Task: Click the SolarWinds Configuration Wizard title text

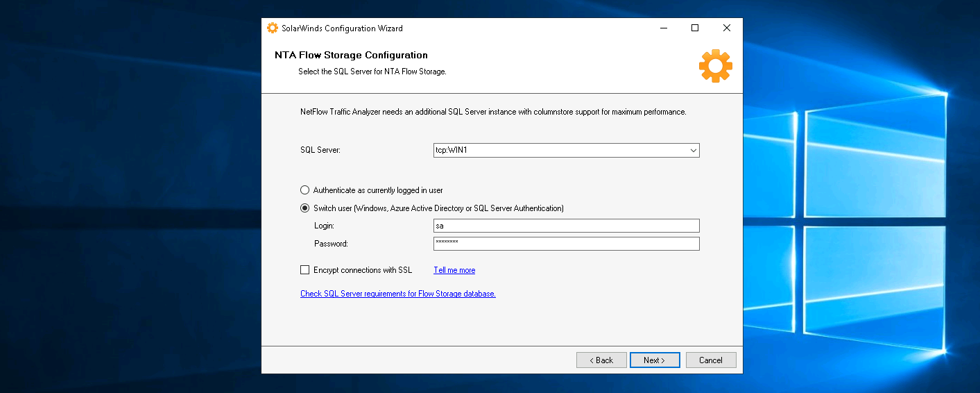Action: coord(342,28)
